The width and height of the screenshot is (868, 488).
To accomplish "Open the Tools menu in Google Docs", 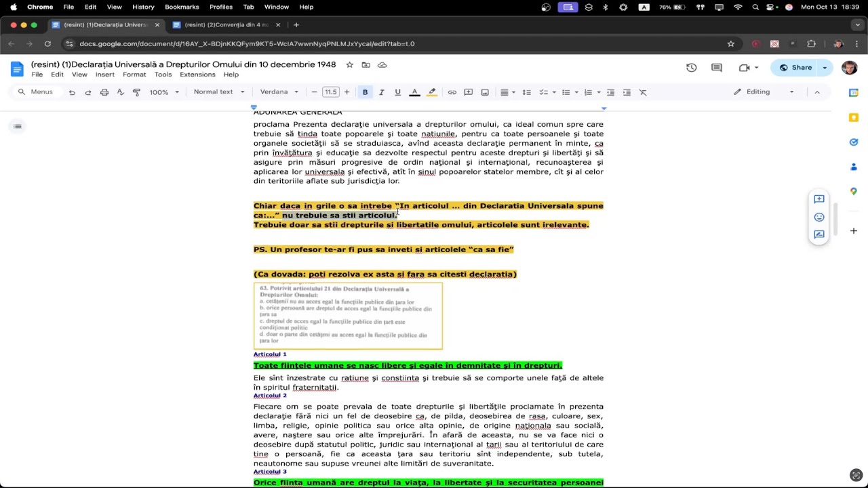I will pyautogui.click(x=163, y=75).
